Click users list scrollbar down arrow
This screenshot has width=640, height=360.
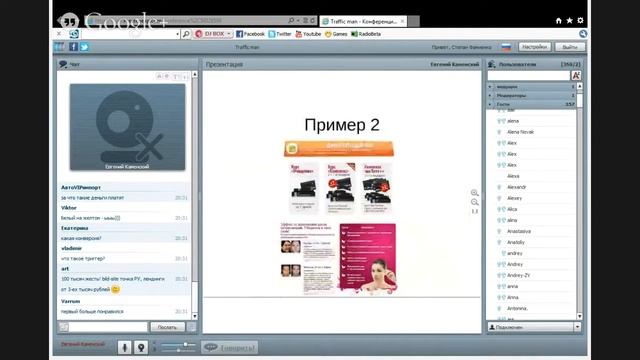tap(580, 316)
